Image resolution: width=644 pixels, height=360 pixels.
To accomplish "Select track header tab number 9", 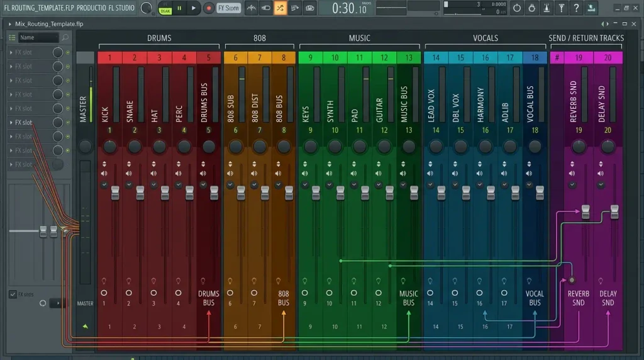I will tap(311, 57).
